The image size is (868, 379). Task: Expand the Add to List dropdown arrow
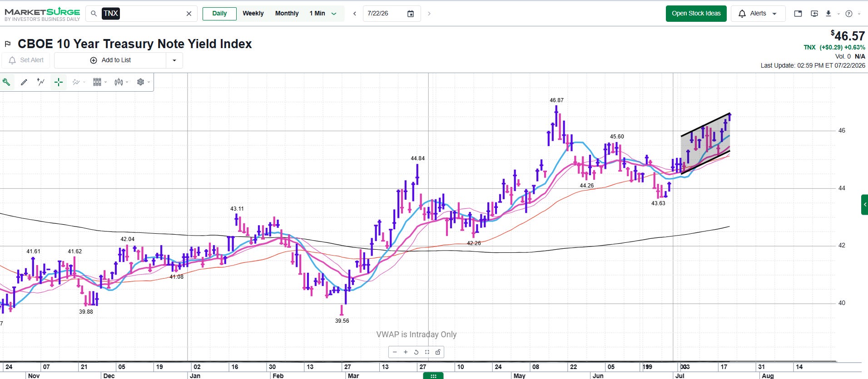point(174,60)
